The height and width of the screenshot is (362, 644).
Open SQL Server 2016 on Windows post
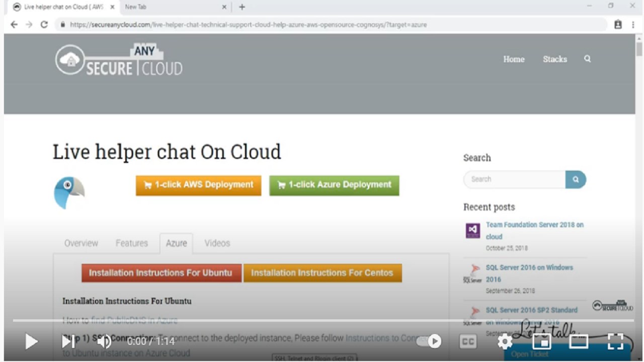(529, 274)
